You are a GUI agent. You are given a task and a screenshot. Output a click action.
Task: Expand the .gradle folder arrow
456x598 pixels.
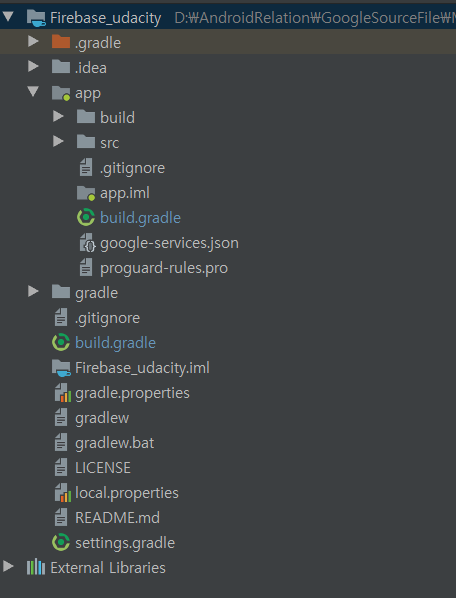pyautogui.click(x=33, y=41)
